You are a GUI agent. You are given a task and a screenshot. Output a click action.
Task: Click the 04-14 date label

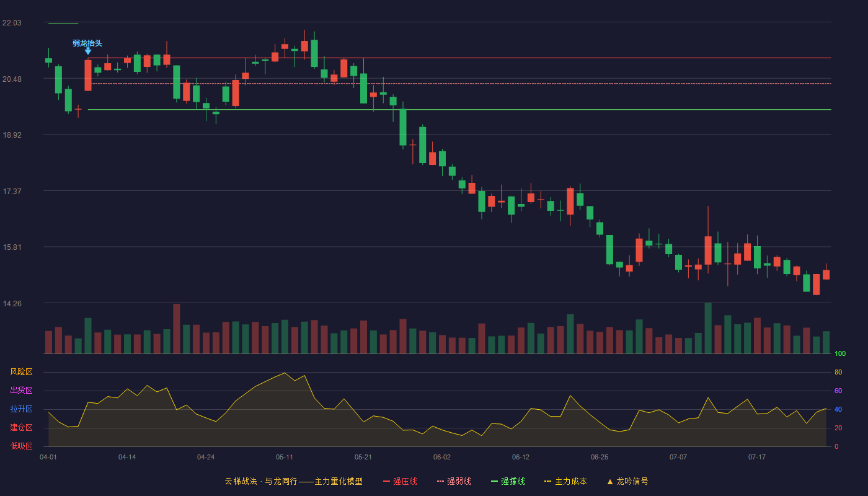pos(127,457)
